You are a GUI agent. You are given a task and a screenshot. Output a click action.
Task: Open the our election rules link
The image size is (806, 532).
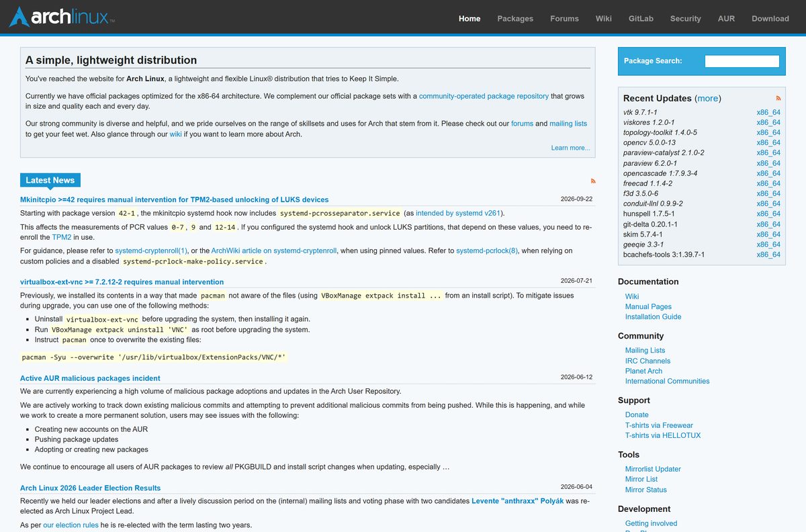coord(71,525)
